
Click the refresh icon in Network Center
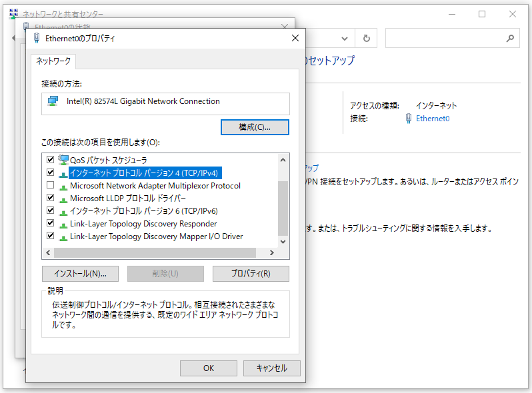[x=367, y=39]
